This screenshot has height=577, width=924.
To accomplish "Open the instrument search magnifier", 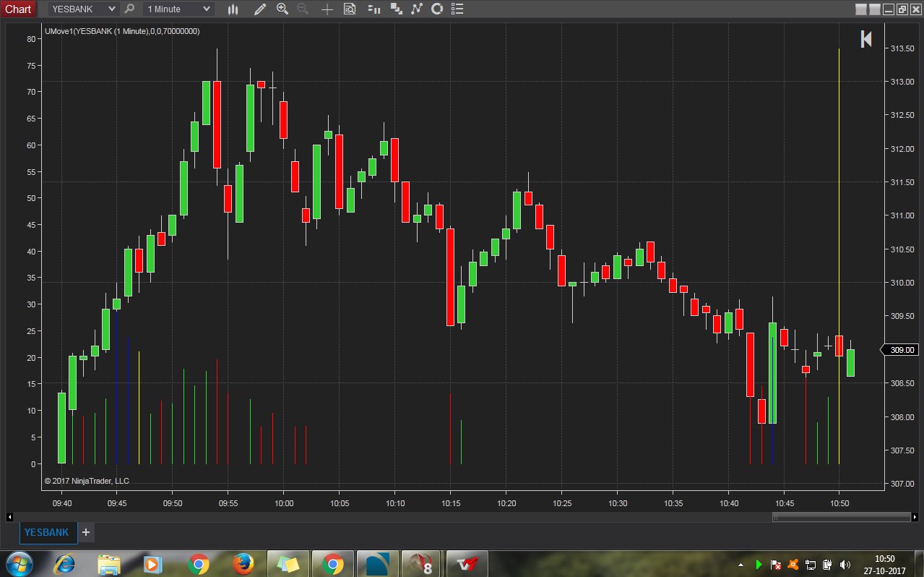I will (129, 9).
